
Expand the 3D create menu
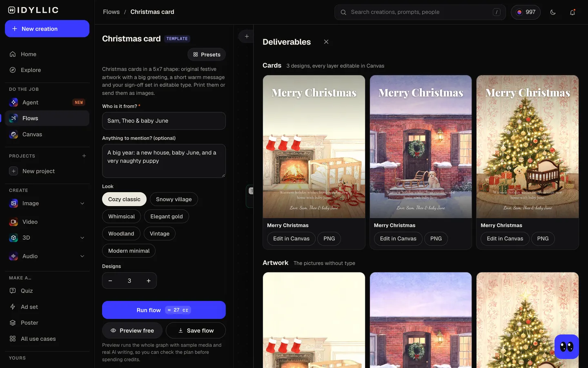[82, 238]
